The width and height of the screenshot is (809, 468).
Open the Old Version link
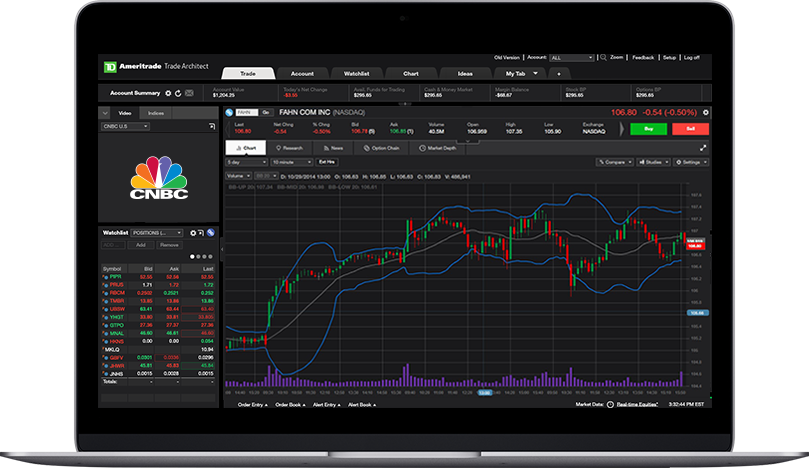pyautogui.click(x=507, y=58)
